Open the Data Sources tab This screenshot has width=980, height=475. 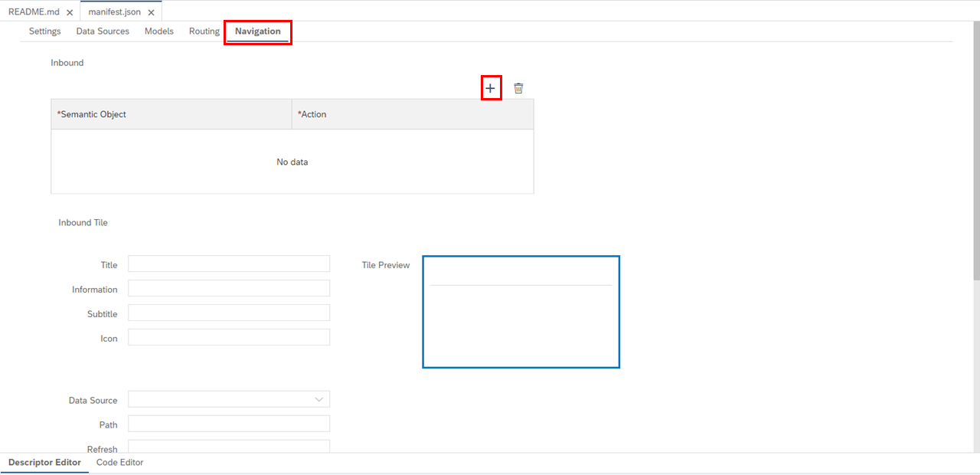coord(103,31)
